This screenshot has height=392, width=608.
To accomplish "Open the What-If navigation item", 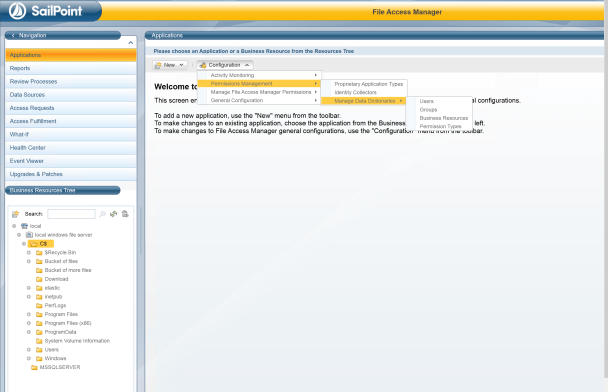I will click(71, 134).
